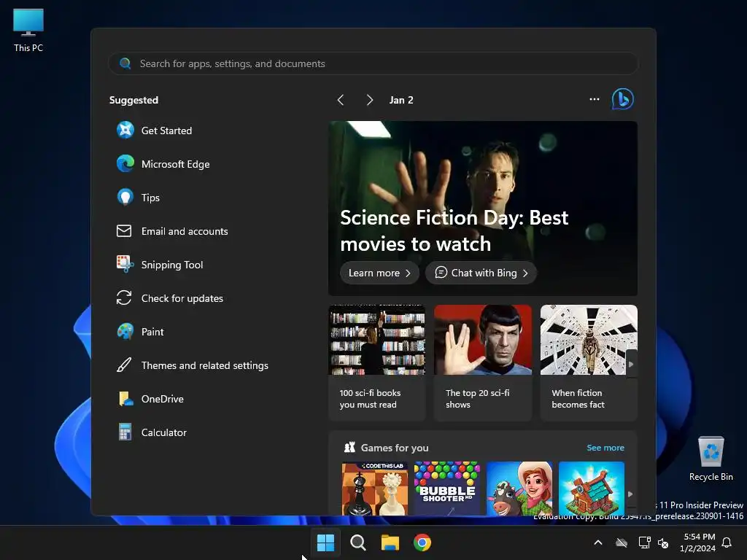Image resolution: width=747 pixels, height=560 pixels.
Task: Open the three-dots more options menu
Action: [595, 99]
